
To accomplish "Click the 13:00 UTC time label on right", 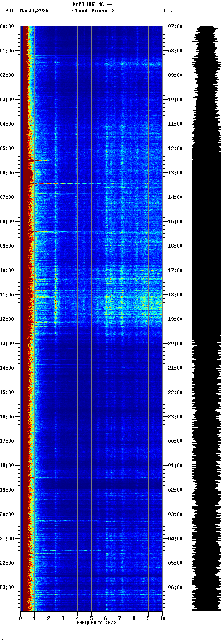I will tap(175, 173).
